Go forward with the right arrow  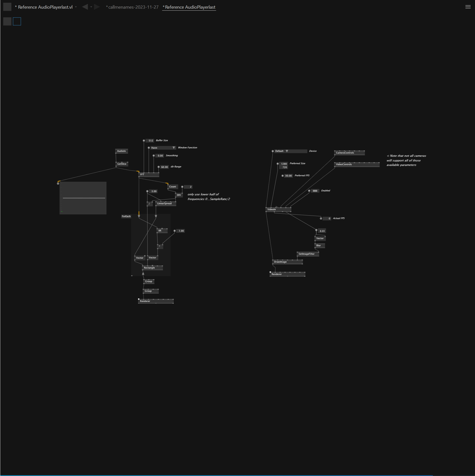[x=97, y=7]
